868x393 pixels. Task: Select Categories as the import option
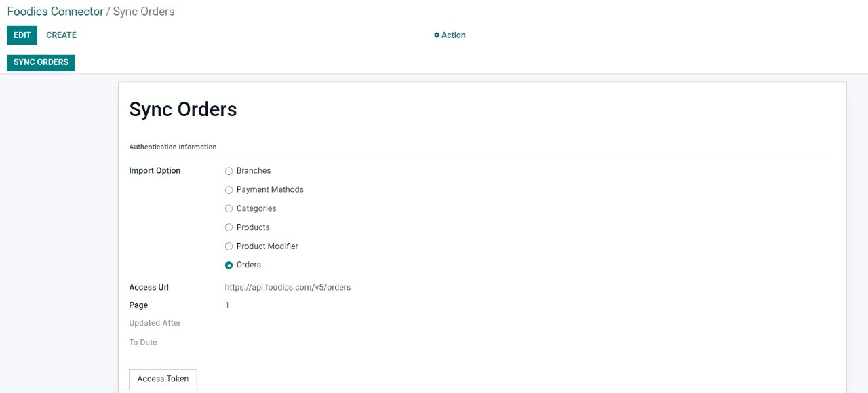229,209
